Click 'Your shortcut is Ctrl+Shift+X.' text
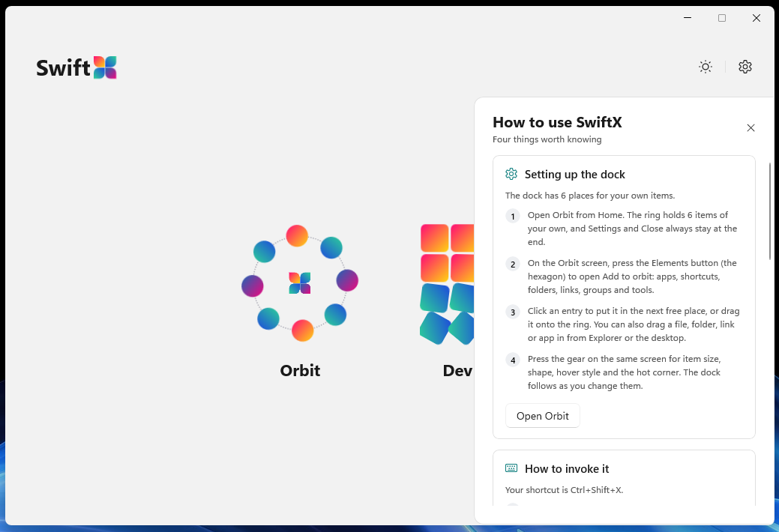This screenshot has height=532, width=779. coord(564,490)
